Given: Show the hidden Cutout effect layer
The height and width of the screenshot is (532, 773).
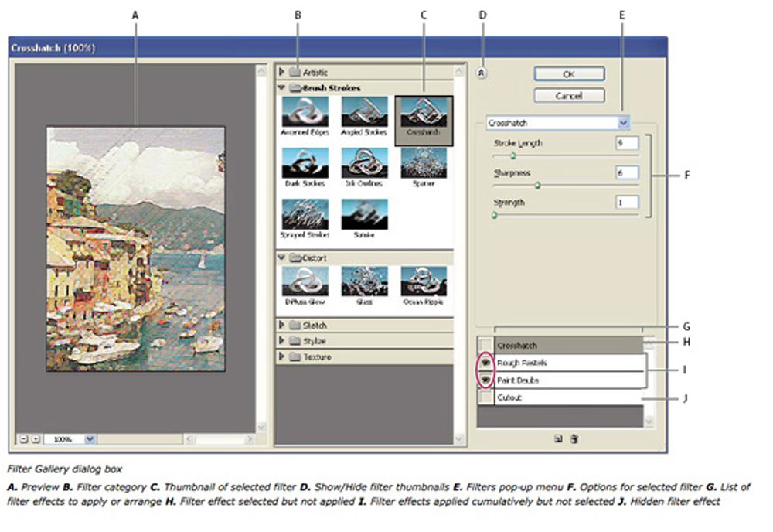Looking at the screenshot, I should tap(485, 397).
